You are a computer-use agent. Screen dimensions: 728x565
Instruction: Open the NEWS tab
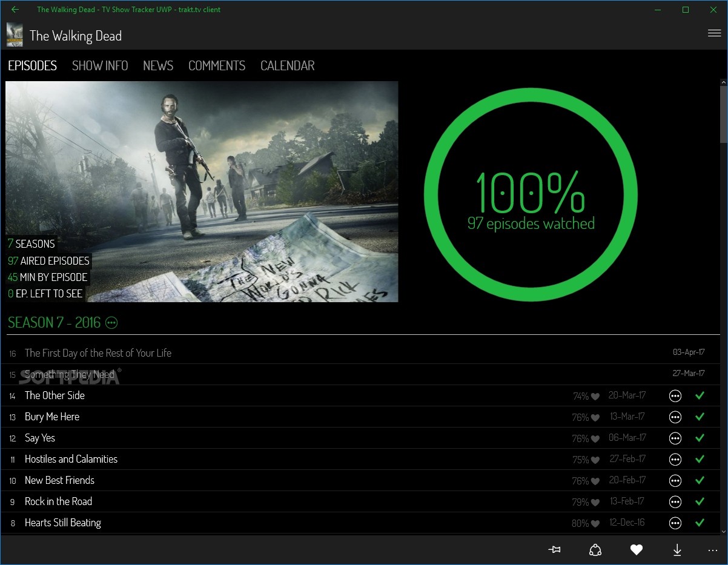click(158, 65)
